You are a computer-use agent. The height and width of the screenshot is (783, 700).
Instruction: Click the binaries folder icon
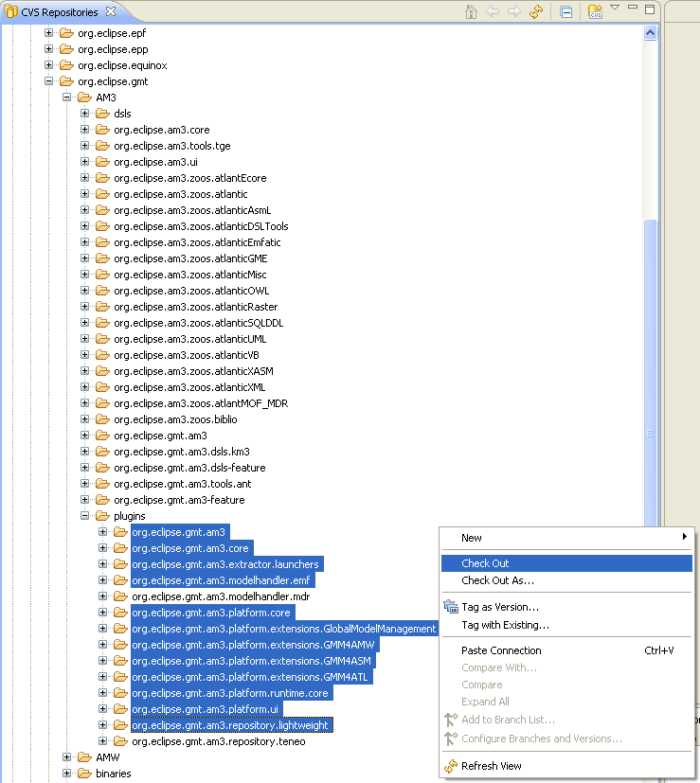pyautogui.click(x=84, y=774)
